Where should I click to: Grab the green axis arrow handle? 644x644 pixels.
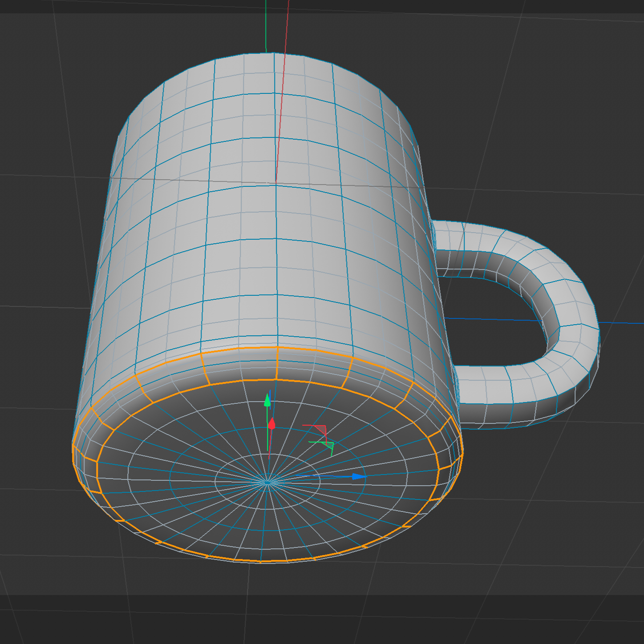coord(267,400)
